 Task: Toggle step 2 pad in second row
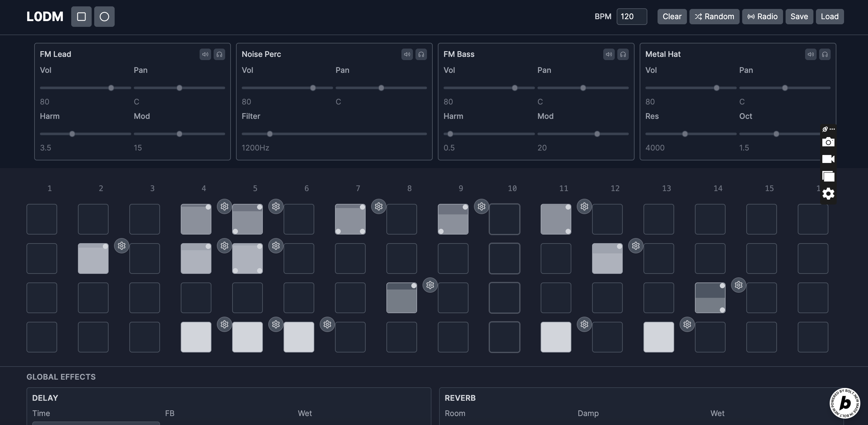point(93,259)
